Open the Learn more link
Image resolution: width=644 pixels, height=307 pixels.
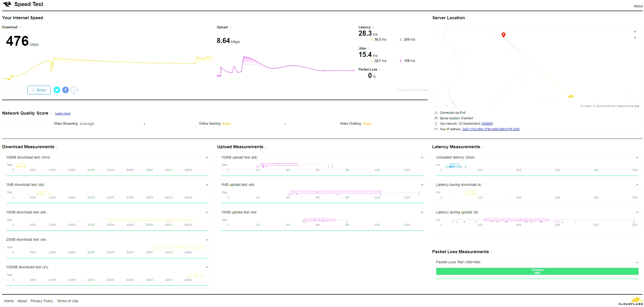[x=63, y=114]
